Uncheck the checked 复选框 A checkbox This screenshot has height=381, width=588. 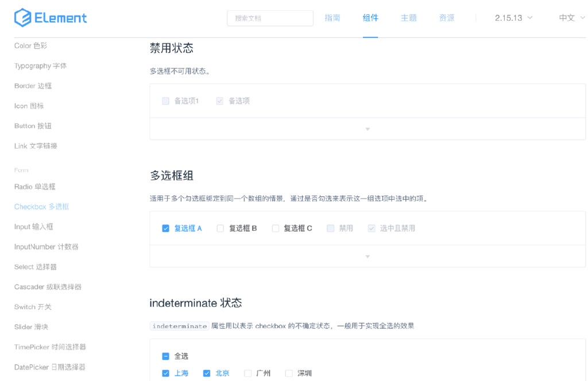165,228
